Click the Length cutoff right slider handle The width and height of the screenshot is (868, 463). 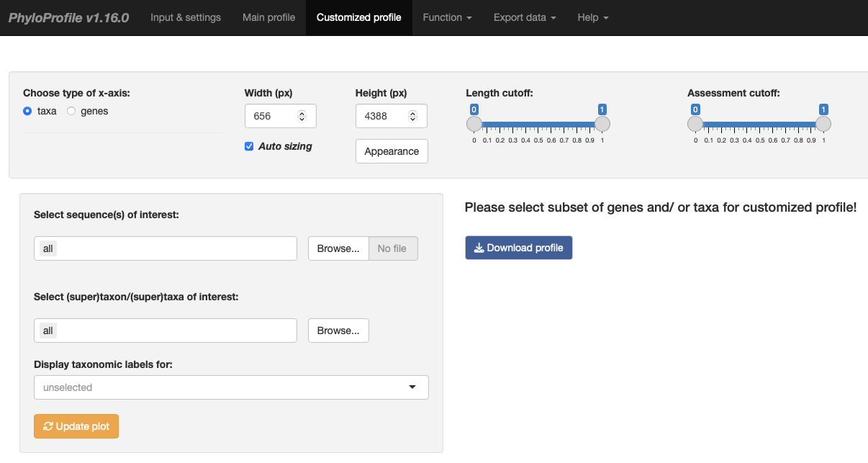602,124
